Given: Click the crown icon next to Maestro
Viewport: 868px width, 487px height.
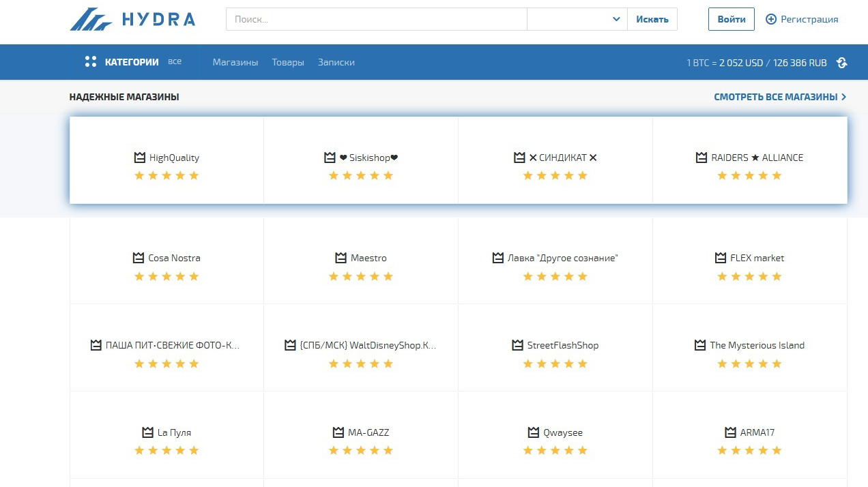Looking at the screenshot, I should [x=341, y=258].
